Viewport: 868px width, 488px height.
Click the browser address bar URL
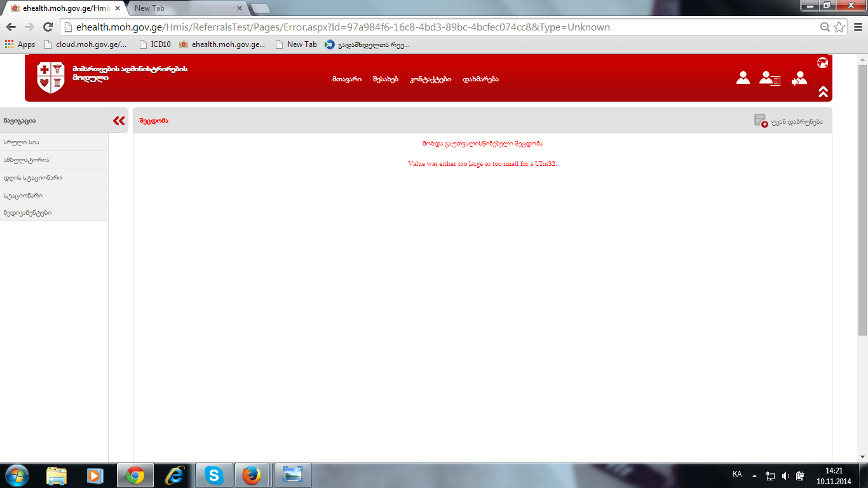[x=343, y=27]
